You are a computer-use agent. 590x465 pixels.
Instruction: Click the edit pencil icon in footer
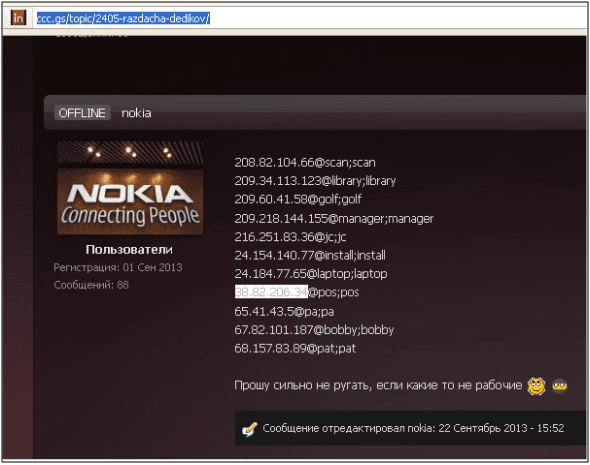[x=250, y=429]
